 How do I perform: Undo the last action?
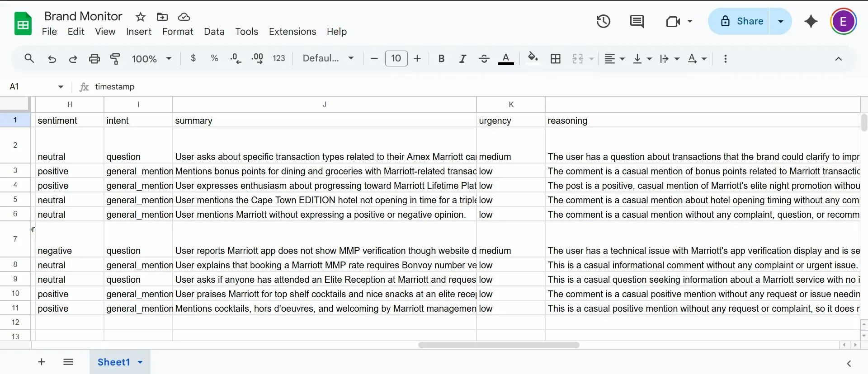[x=52, y=59]
